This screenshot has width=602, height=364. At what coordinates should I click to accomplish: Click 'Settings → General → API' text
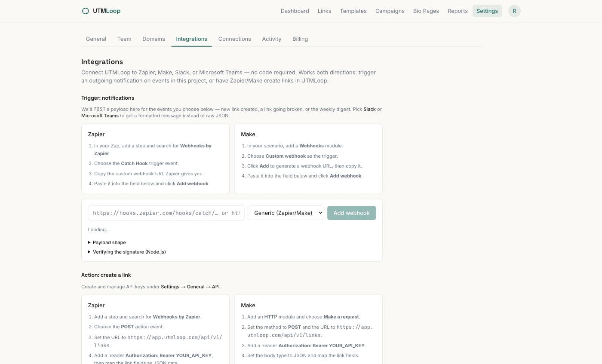coord(190,287)
